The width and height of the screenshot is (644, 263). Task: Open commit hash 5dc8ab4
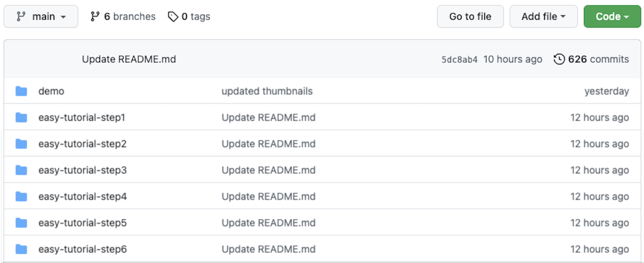[x=459, y=59]
